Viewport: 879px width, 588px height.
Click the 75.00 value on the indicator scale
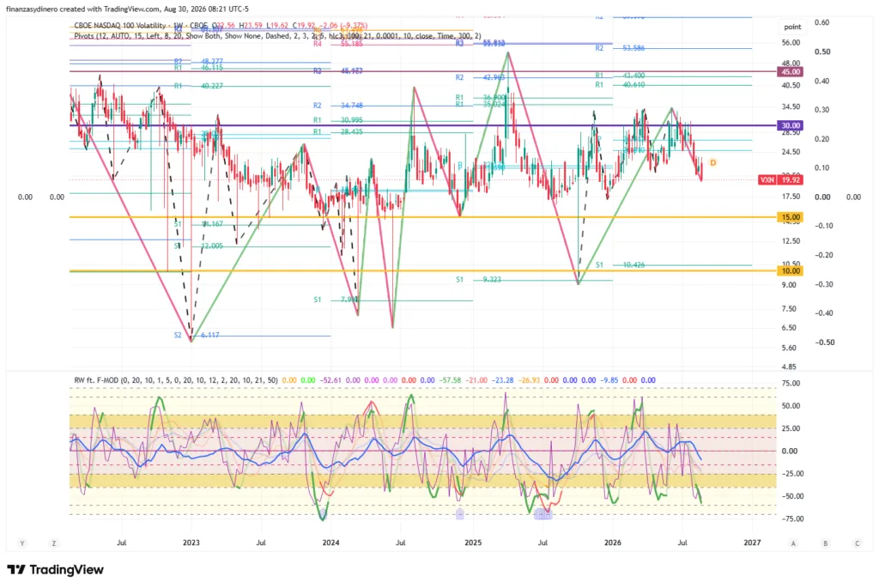[791, 384]
